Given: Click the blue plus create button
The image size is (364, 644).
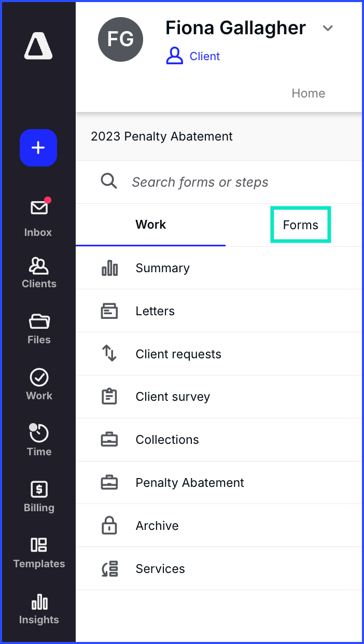Looking at the screenshot, I should tap(38, 148).
